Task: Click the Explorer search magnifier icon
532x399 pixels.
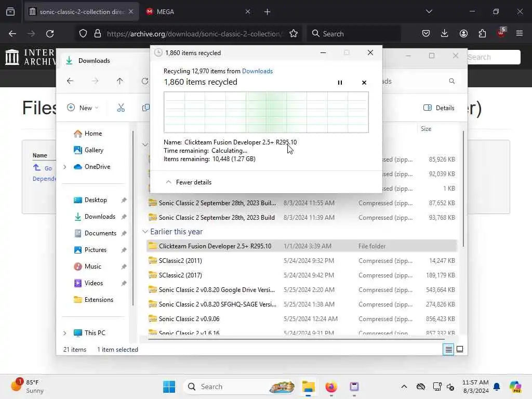Action: [451, 81]
